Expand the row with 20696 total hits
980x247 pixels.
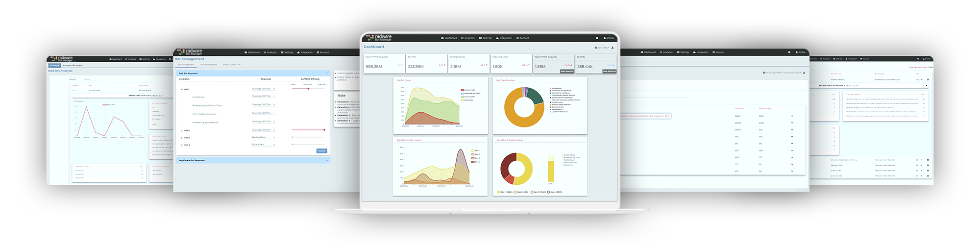click(x=792, y=123)
